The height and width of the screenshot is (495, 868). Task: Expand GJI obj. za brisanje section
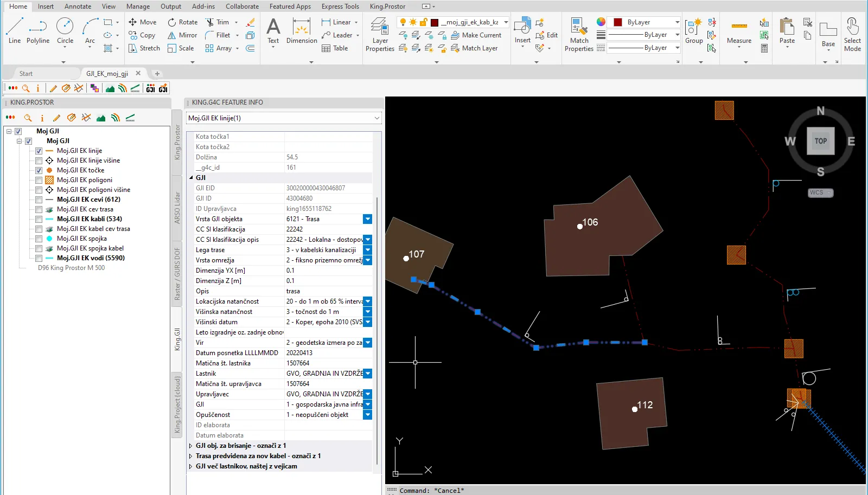[190, 446]
